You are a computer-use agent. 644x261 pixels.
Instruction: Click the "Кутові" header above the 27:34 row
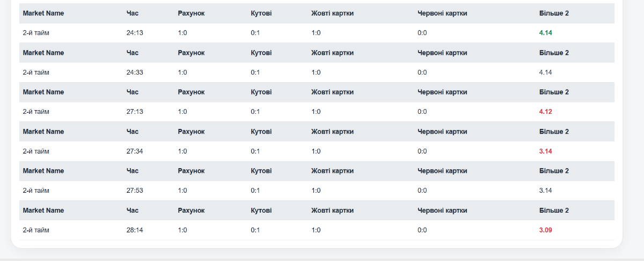261,132
